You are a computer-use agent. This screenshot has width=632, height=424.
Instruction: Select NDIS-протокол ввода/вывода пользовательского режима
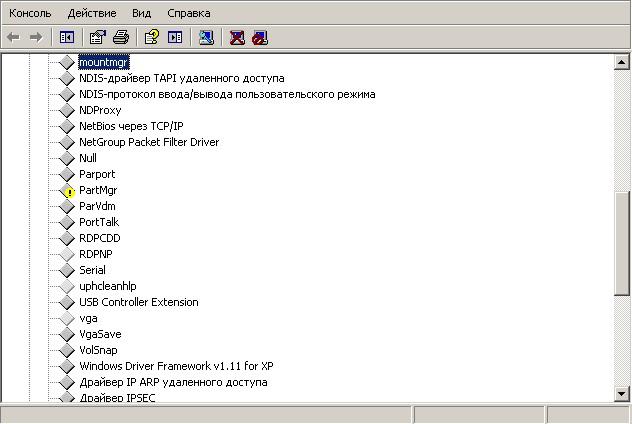tap(227, 94)
